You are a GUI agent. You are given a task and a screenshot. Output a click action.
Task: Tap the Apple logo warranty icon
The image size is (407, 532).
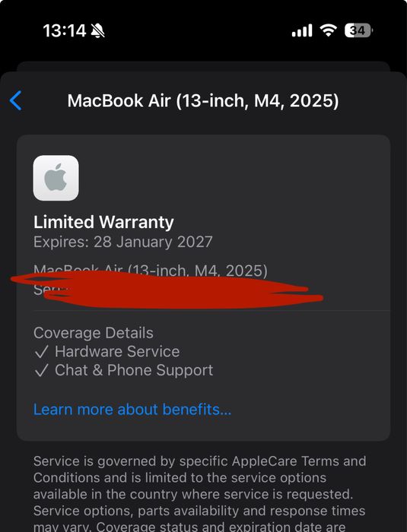56,178
